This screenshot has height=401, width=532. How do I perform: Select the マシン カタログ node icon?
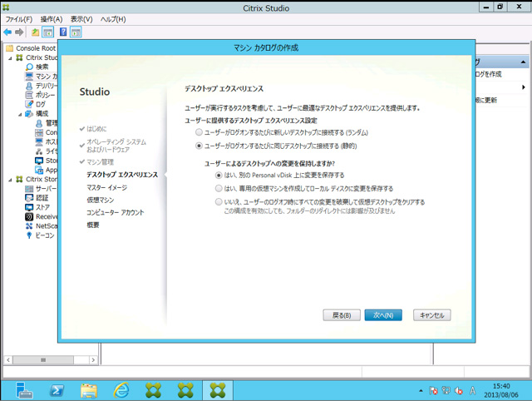pyautogui.click(x=30, y=76)
